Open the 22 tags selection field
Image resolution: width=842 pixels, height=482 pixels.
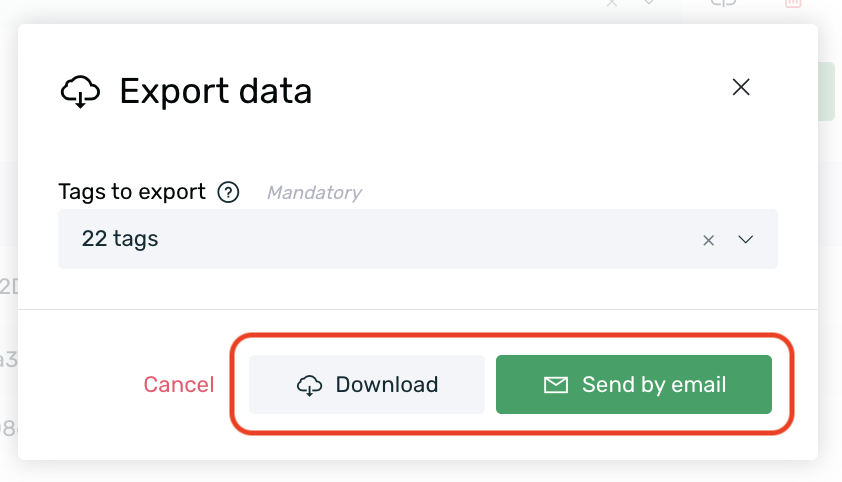[418, 239]
